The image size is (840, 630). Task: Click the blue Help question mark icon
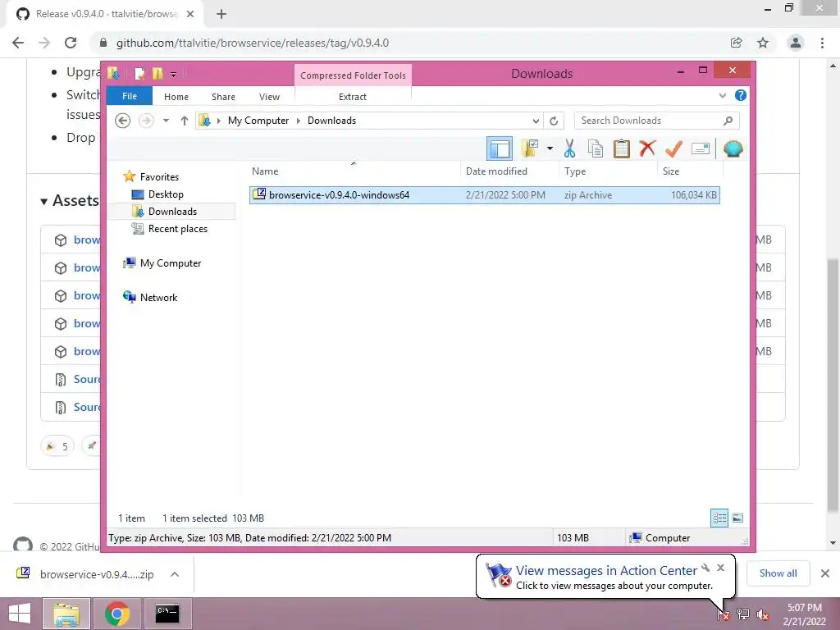coord(741,95)
